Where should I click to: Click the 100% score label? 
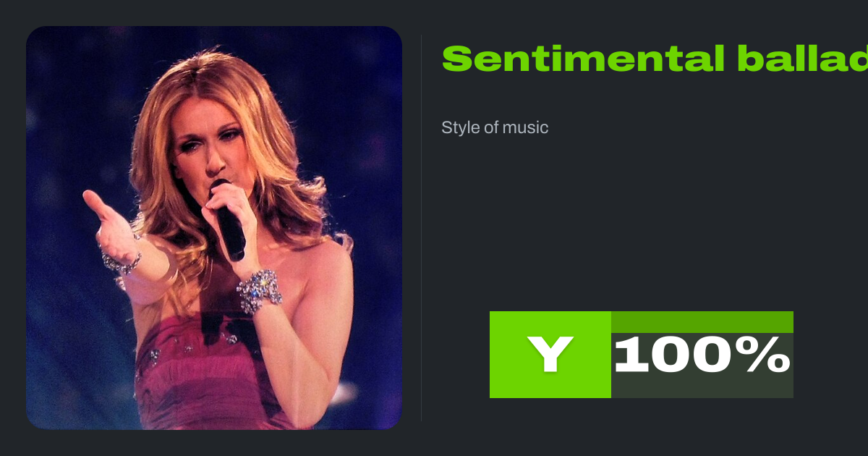click(702, 355)
